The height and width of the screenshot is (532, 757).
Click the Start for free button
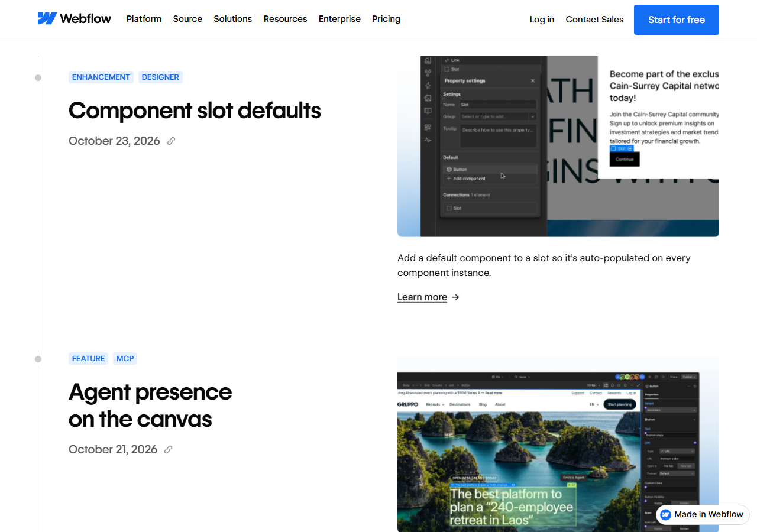click(677, 20)
